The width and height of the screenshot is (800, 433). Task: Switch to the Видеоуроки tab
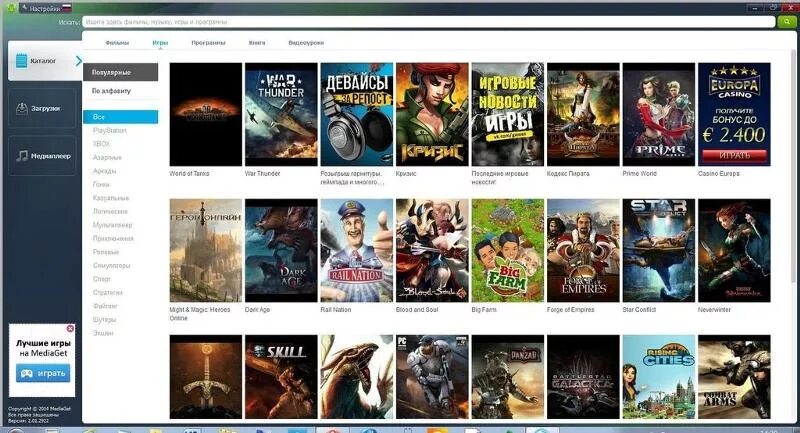(306, 43)
